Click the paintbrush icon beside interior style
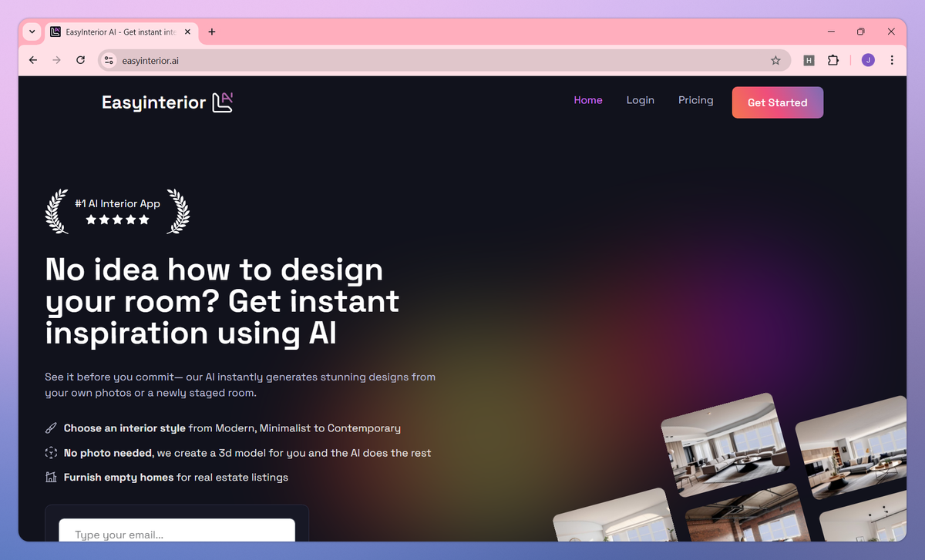Screen dimensions: 925x560 51,428
